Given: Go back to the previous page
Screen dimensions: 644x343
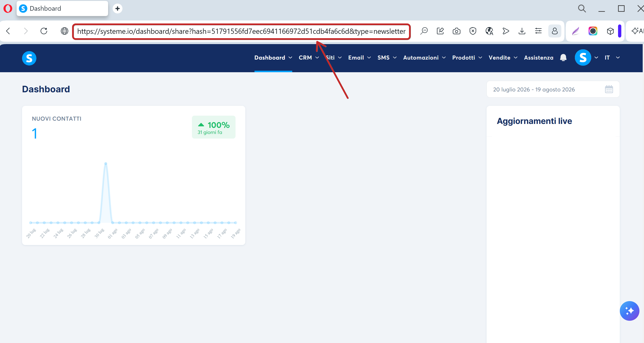Looking at the screenshot, I should coord(8,31).
